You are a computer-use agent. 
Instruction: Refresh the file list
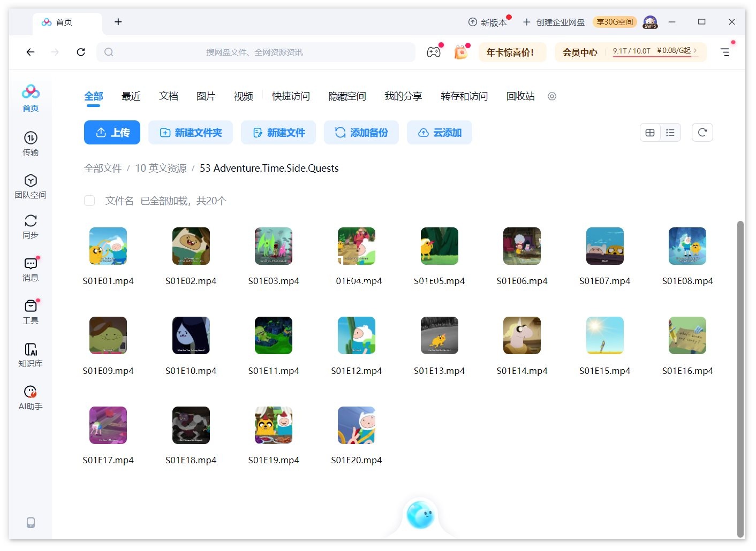click(x=702, y=133)
